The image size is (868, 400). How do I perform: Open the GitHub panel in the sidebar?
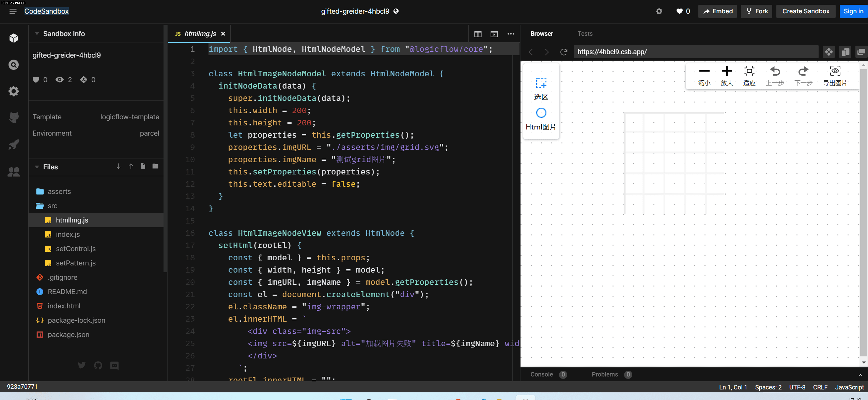(14, 118)
